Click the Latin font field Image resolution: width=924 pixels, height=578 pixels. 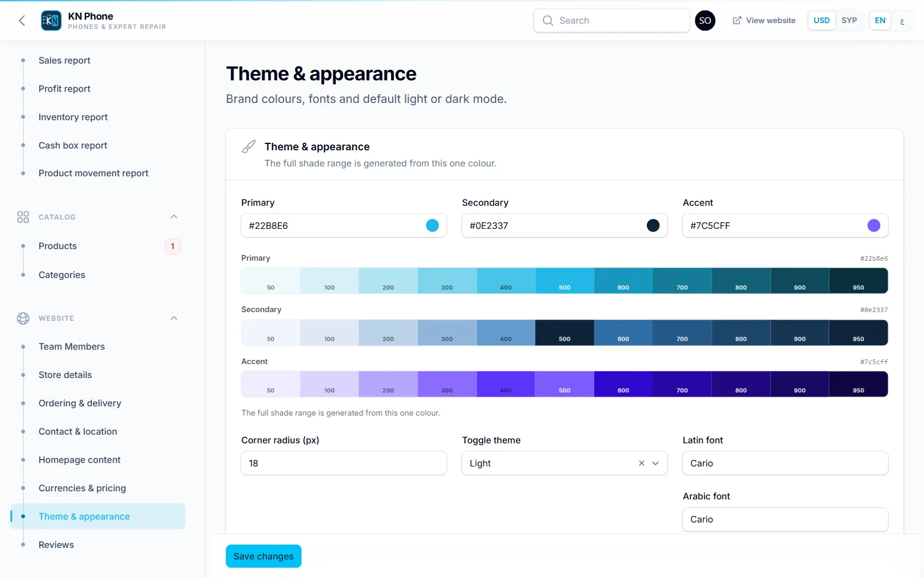click(785, 463)
